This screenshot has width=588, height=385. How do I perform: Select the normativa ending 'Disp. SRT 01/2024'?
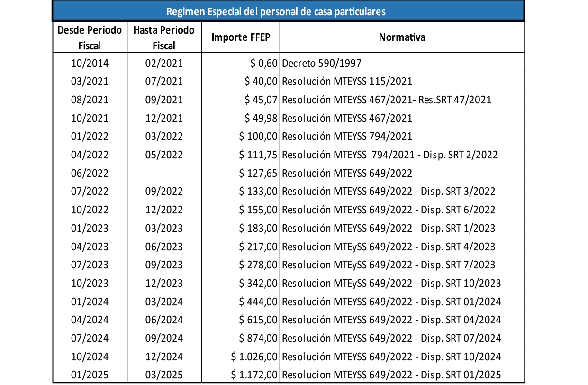pos(391,302)
